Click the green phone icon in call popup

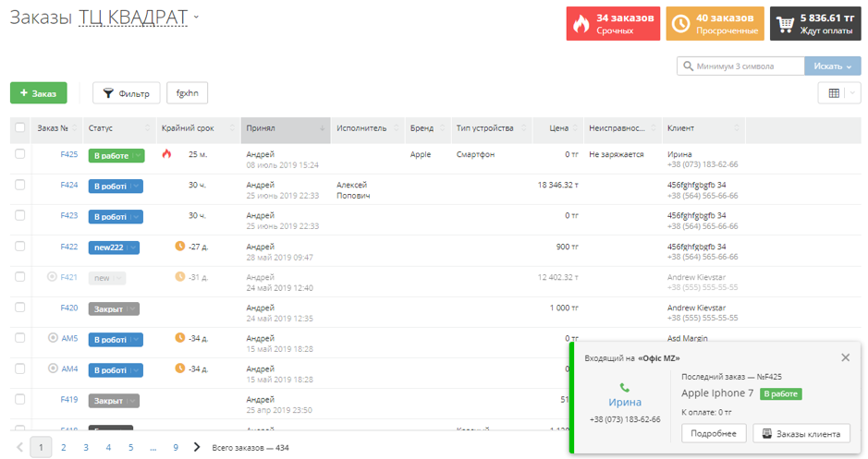(x=625, y=388)
